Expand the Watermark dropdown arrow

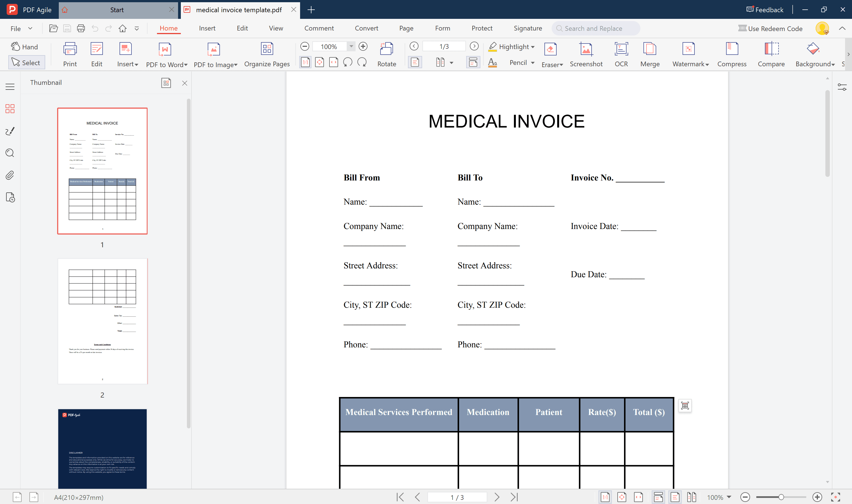[x=707, y=65]
